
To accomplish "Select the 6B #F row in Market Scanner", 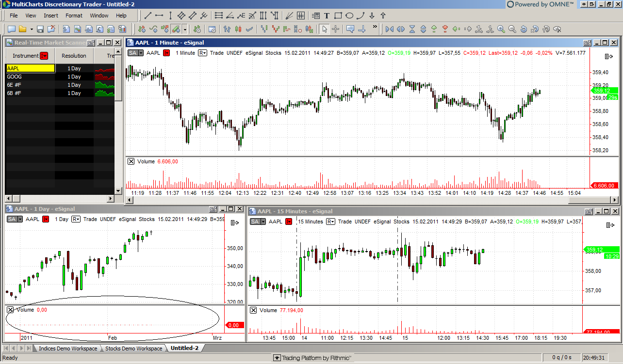I will pyautogui.click(x=60, y=93).
